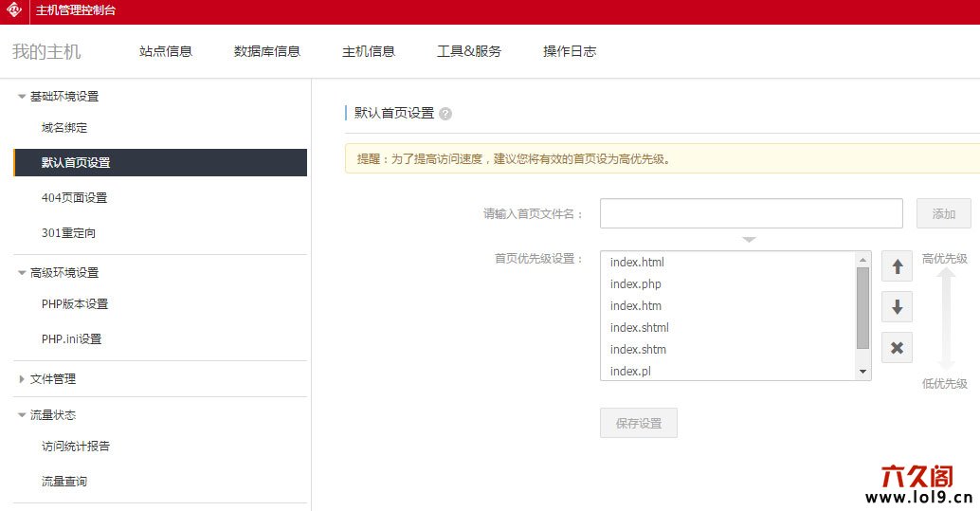Open PHP版本设置 in the sidebar
The image size is (980, 511).
[75, 304]
